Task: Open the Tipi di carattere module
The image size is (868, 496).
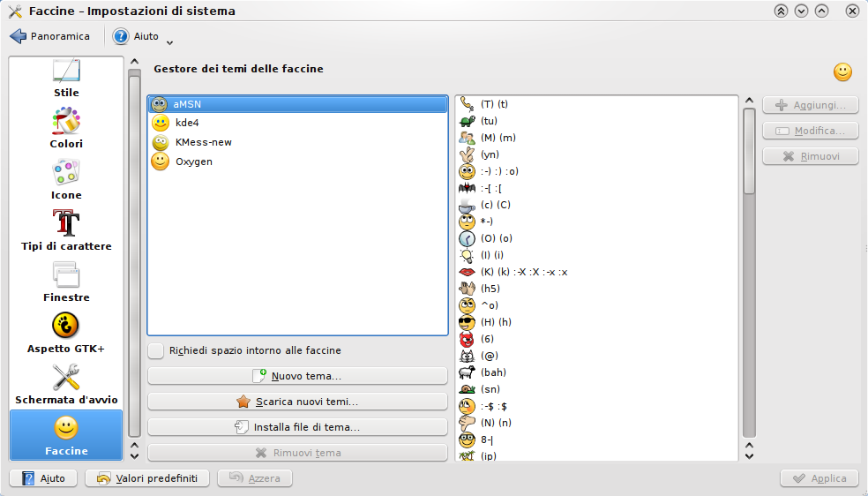Action: (66, 231)
